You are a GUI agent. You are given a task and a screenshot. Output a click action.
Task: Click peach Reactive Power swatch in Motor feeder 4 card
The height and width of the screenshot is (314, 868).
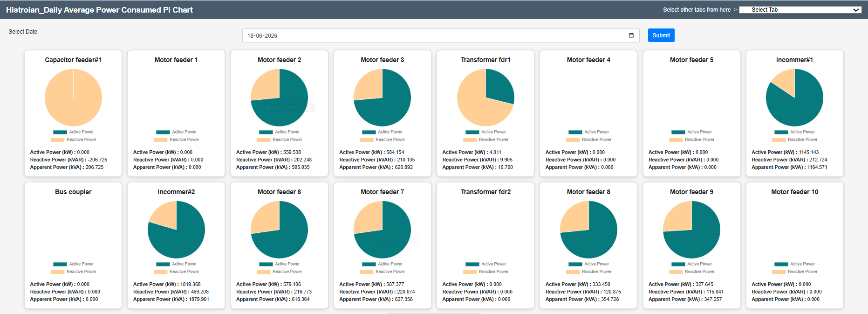coord(573,140)
